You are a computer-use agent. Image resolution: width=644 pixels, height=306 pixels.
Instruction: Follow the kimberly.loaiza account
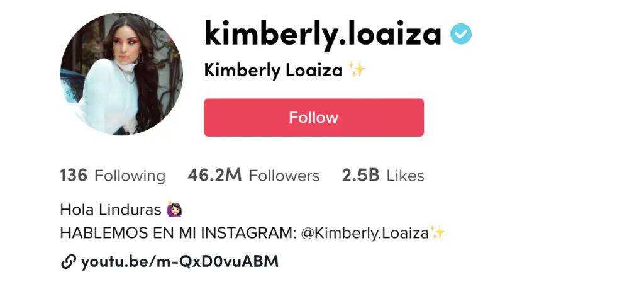[314, 117]
